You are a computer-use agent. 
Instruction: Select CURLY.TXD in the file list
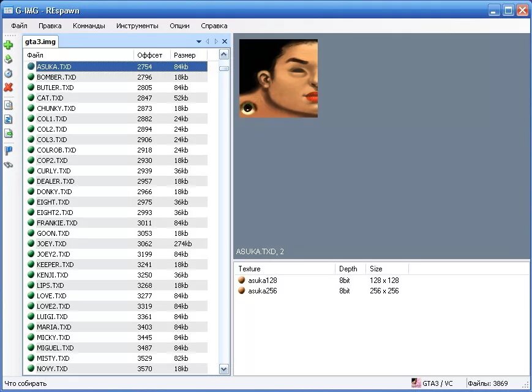(x=116, y=171)
